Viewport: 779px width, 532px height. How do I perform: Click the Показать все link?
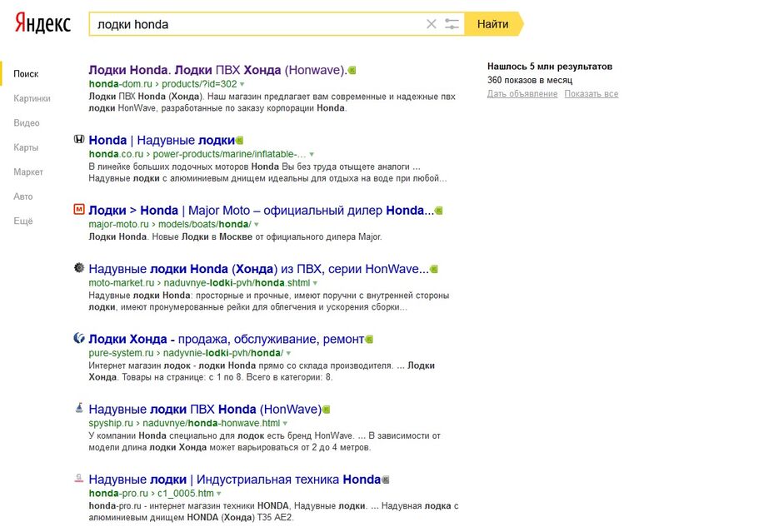[x=592, y=94]
